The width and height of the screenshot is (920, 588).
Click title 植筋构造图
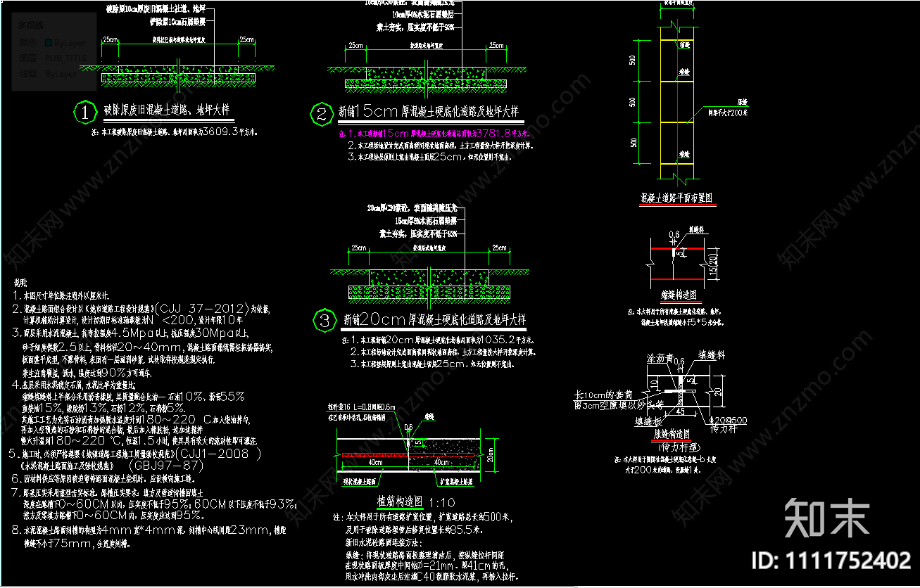point(399,501)
